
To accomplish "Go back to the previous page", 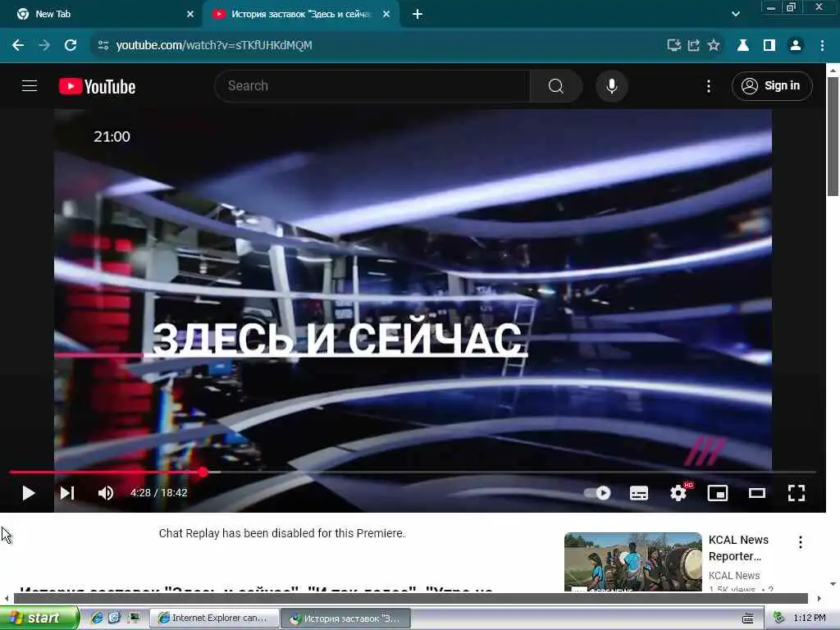I will 18,45.
